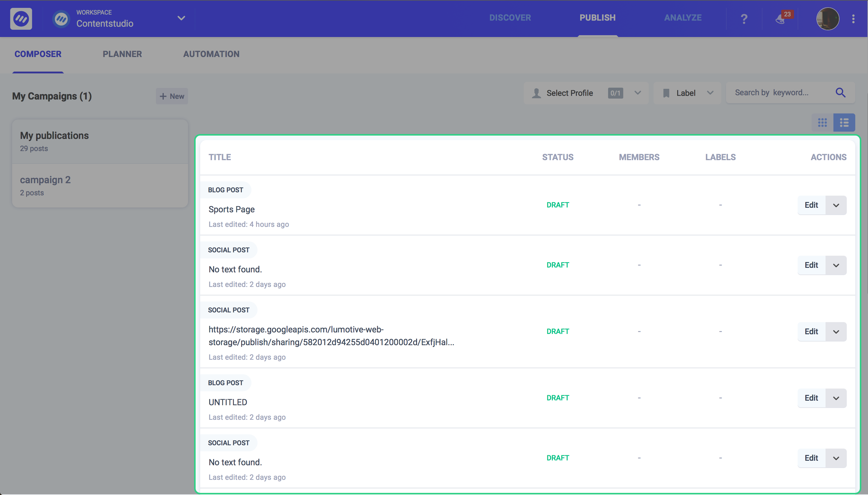This screenshot has width=868, height=495.
Task: Expand the workspace switcher chevron
Action: tap(181, 18)
